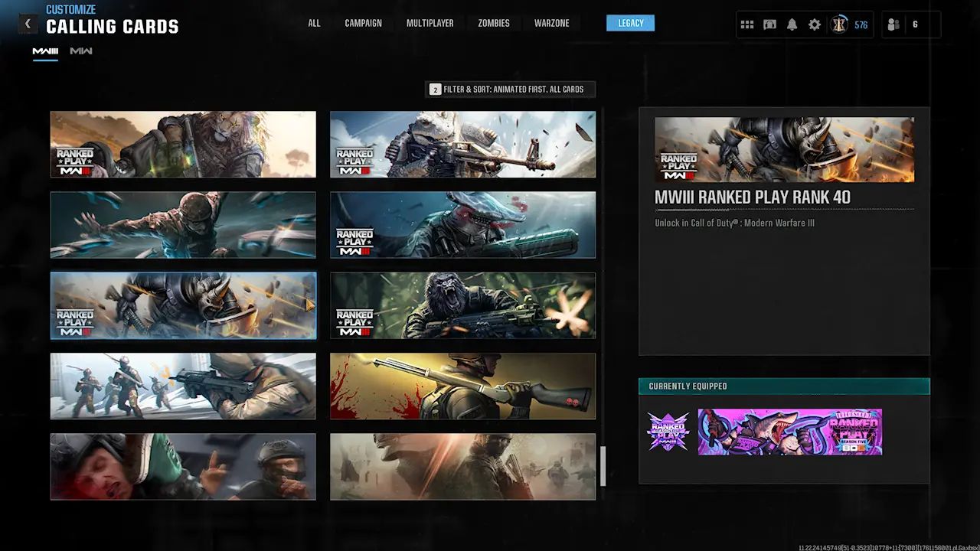
Task: Select the LEGACY category tab
Action: coord(630,23)
